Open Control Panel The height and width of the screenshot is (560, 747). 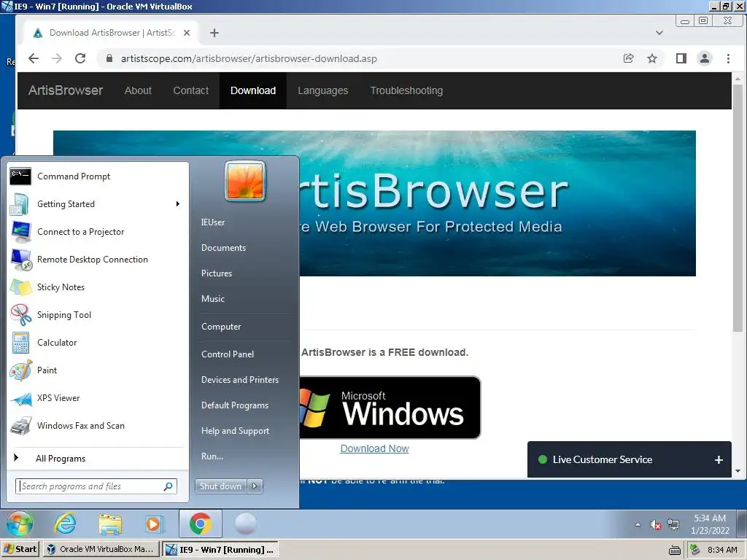point(228,354)
